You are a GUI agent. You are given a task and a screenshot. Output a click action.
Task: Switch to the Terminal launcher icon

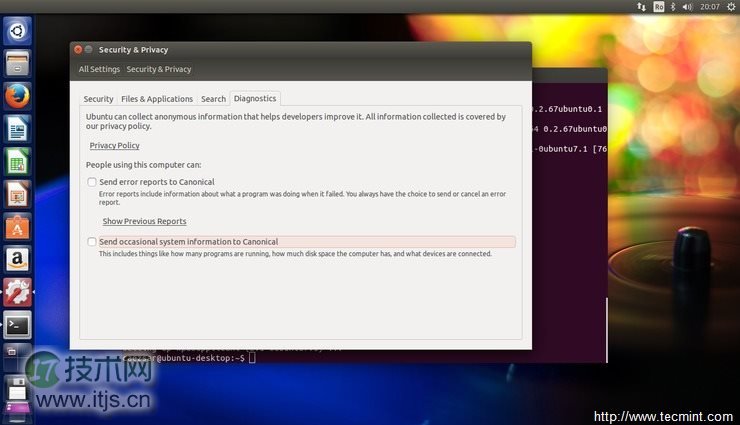17,325
